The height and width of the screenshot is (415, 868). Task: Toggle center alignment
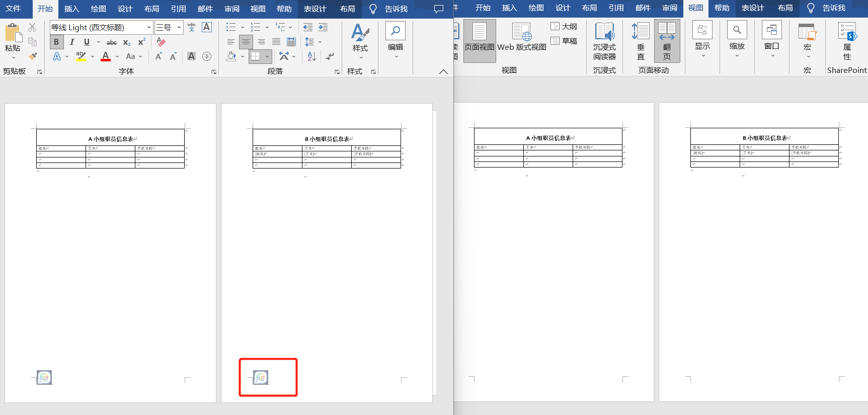tap(246, 42)
